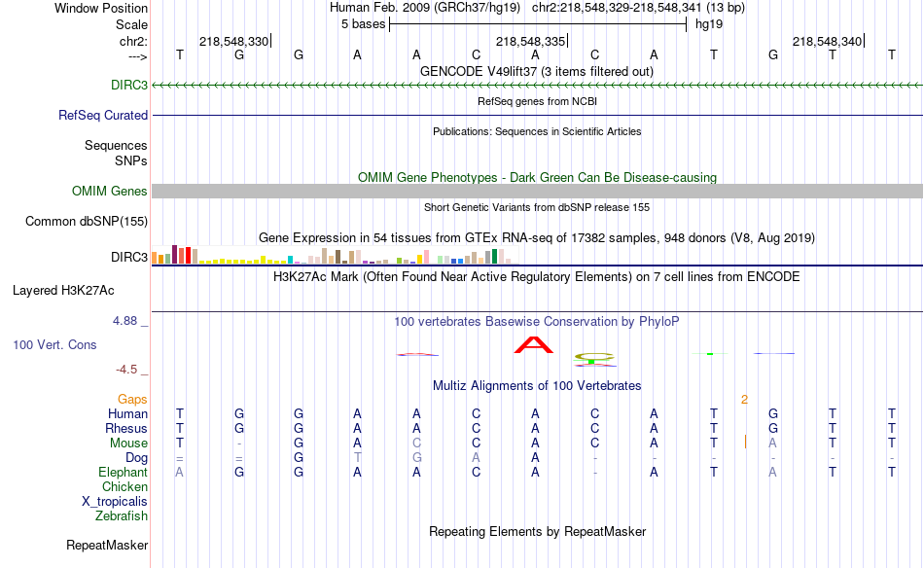Select the chr2: base position label
The width and height of the screenshot is (924, 568).
coord(133,41)
